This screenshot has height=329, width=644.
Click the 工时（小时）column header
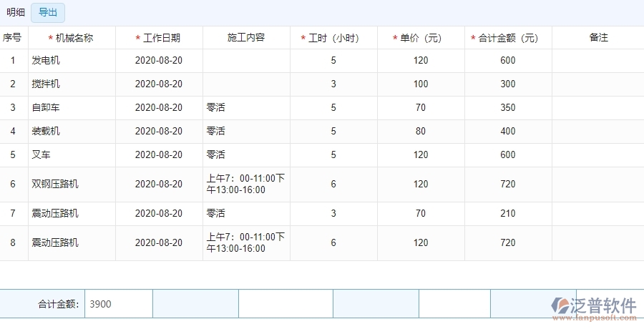tap(333, 38)
